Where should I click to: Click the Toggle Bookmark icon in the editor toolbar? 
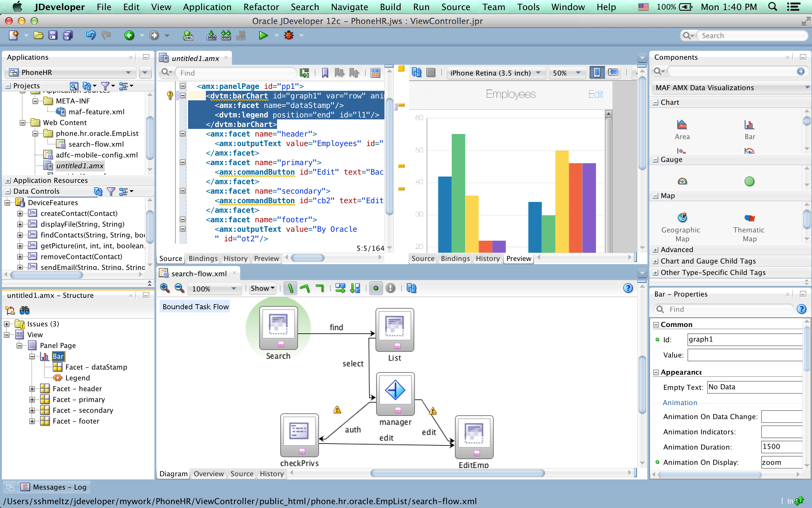(325, 73)
